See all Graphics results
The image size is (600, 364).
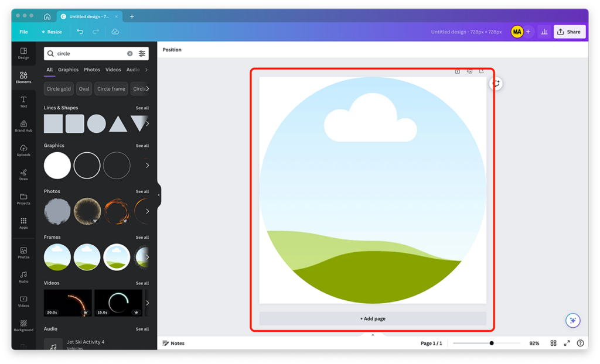pyautogui.click(x=142, y=146)
